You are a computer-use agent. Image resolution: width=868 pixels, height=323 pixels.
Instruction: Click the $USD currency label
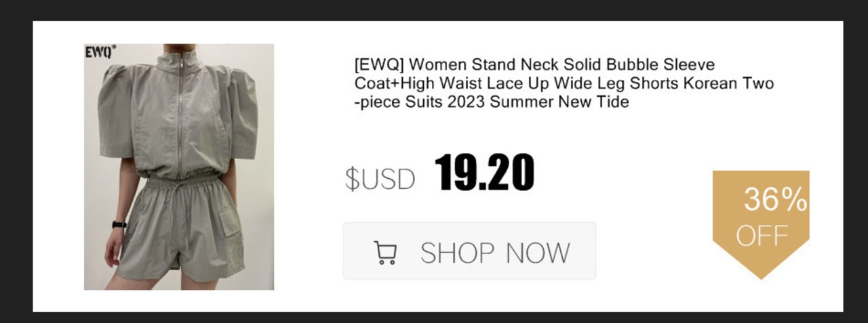pyautogui.click(x=380, y=179)
